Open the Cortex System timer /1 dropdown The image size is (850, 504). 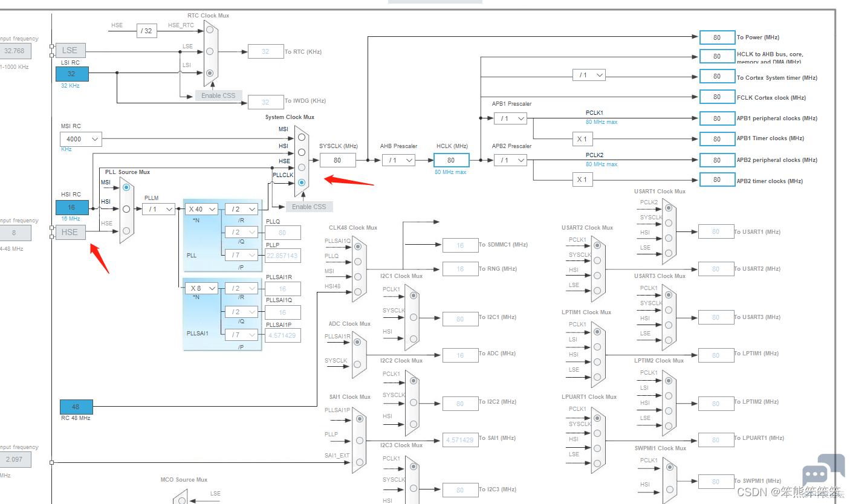pyautogui.click(x=589, y=75)
